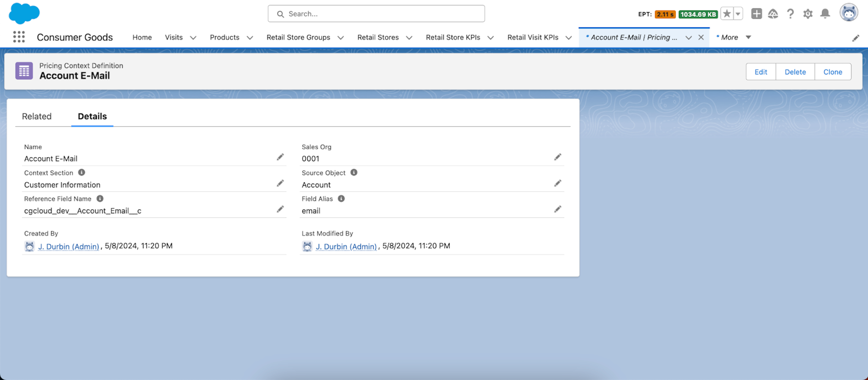Expand the Products nav dropdown
Screen dimensions: 868x380
[250, 38]
